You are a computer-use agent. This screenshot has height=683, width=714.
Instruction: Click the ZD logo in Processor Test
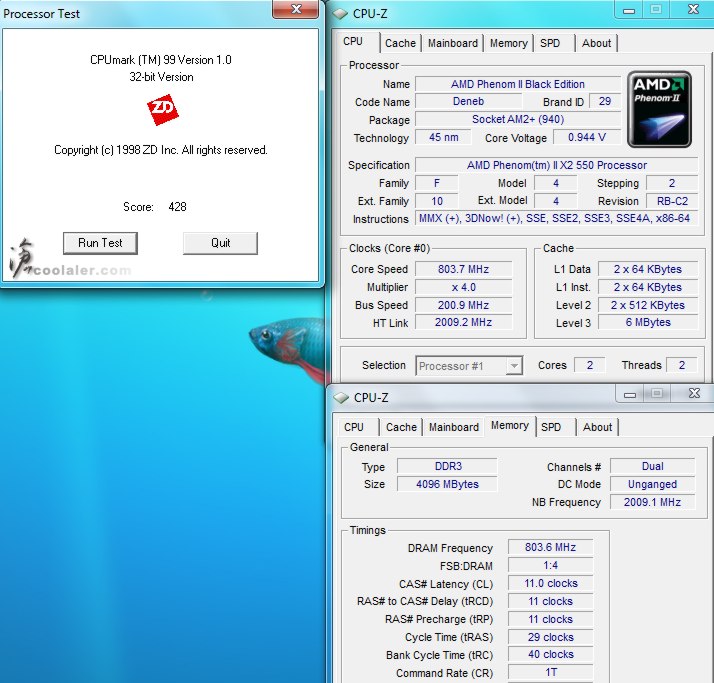[x=163, y=109]
